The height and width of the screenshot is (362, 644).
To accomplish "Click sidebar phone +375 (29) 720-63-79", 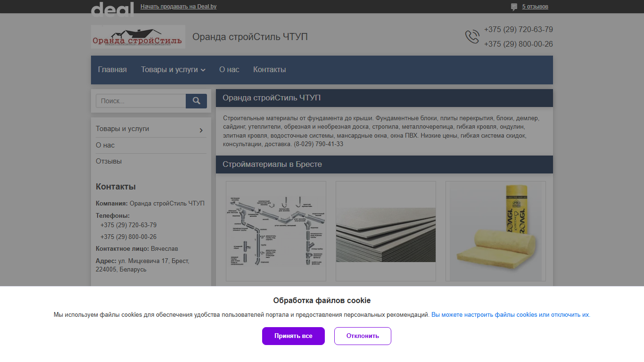I will (128, 225).
